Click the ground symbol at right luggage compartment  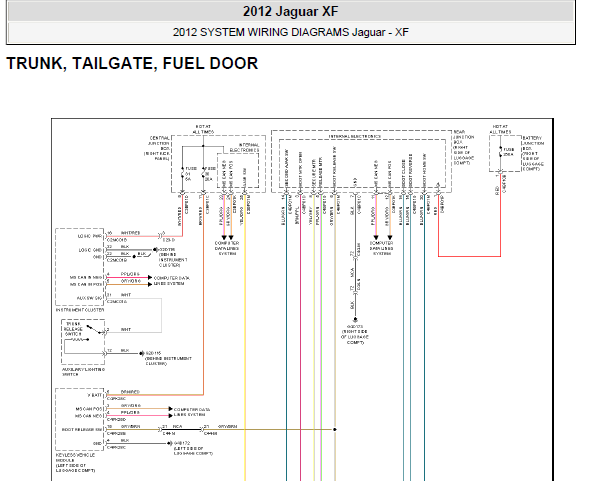click(x=355, y=319)
